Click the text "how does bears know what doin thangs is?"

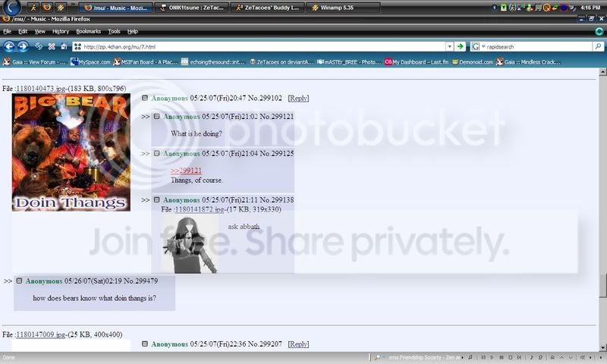(x=94, y=298)
